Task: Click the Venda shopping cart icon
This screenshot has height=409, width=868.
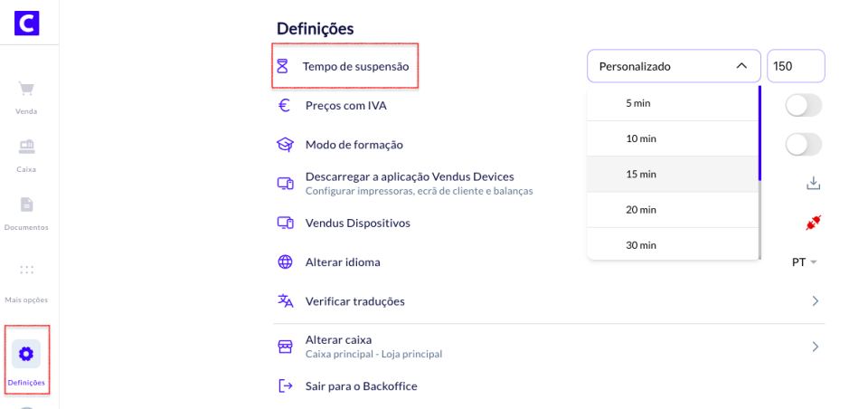Action: [26, 89]
